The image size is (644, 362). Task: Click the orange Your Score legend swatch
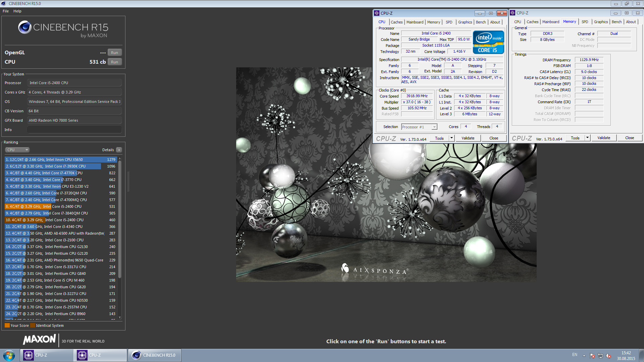tap(7, 325)
